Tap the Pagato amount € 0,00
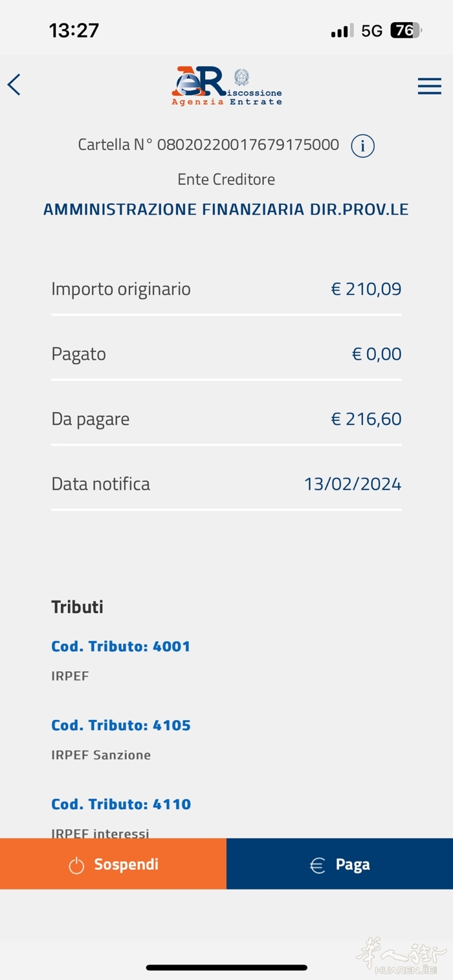Viewport: 453px width, 980px height. click(x=377, y=354)
